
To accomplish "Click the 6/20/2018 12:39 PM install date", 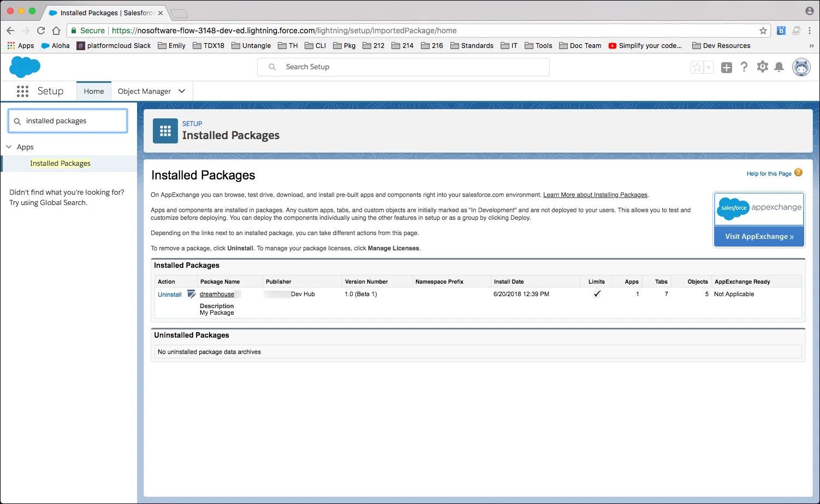I will [x=521, y=294].
